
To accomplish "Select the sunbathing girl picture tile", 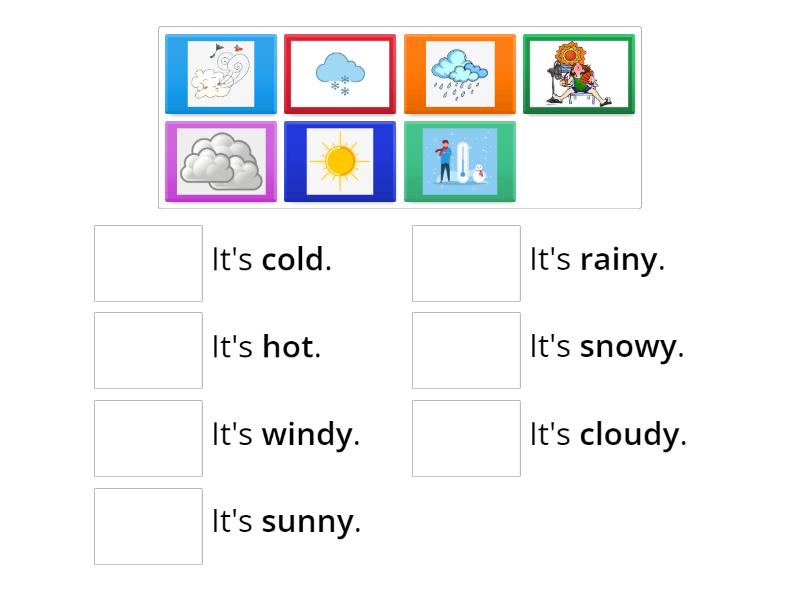I will click(579, 73).
